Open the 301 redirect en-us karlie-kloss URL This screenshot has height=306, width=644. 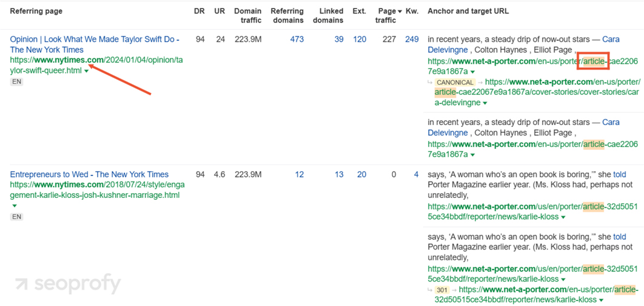tap(536, 294)
